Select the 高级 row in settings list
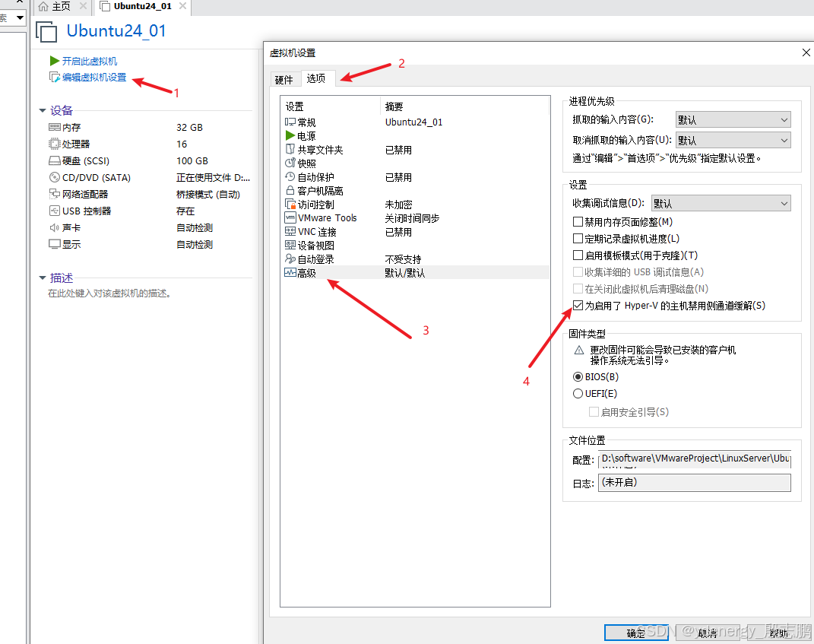Image resolution: width=814 pixels, height=644 pixels. 417,273
